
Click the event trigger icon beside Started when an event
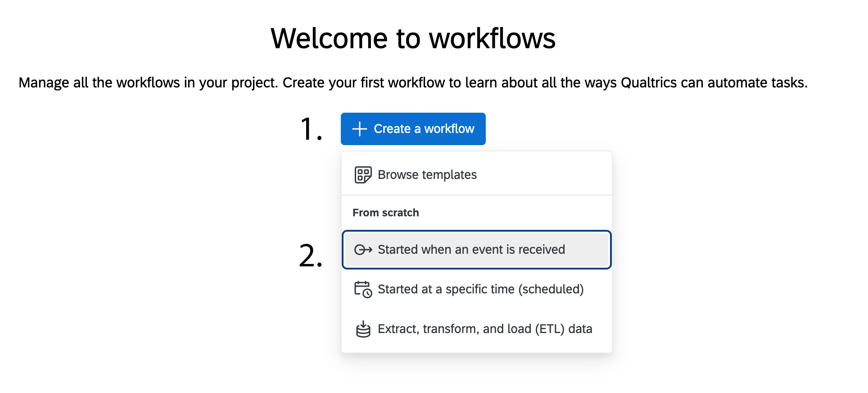point(363,250)
